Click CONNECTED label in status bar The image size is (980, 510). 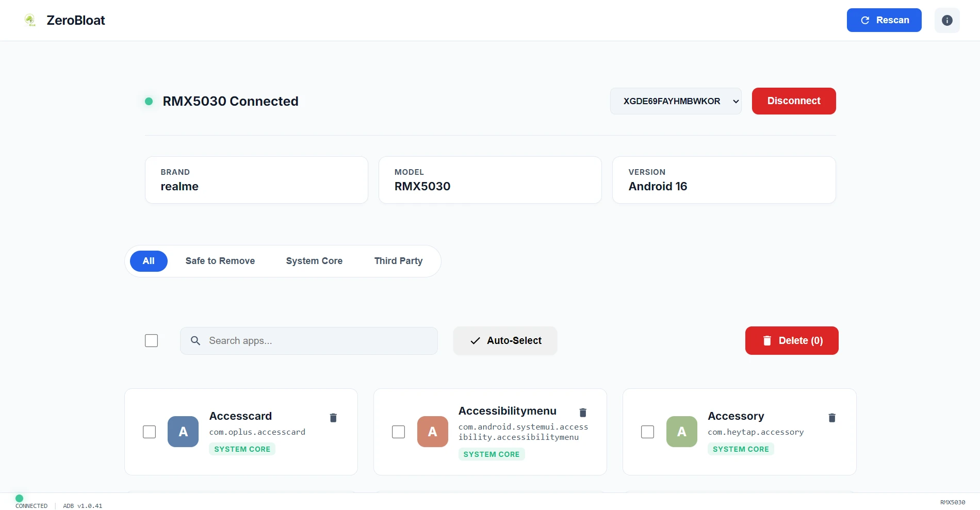pyautogui.click(x=31, y=506)
